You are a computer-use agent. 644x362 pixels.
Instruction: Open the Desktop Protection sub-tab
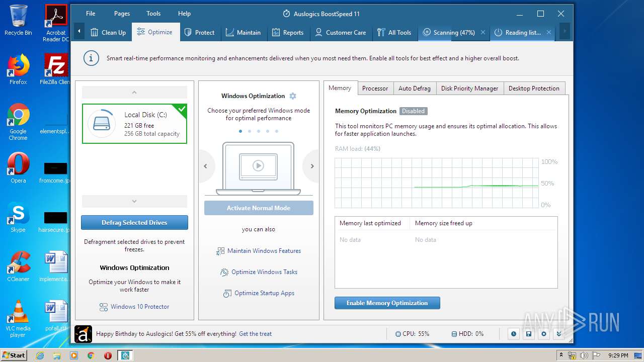tap(534, 88)
